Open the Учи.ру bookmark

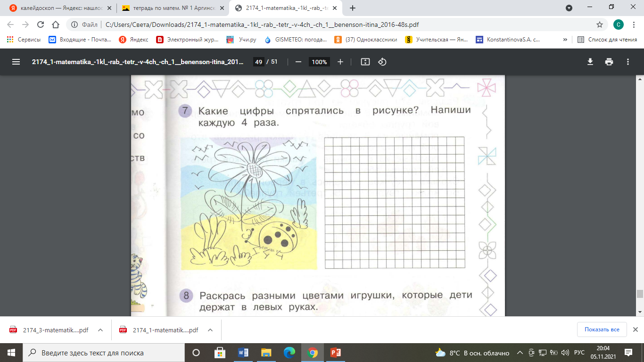click(x=241, y=40)
